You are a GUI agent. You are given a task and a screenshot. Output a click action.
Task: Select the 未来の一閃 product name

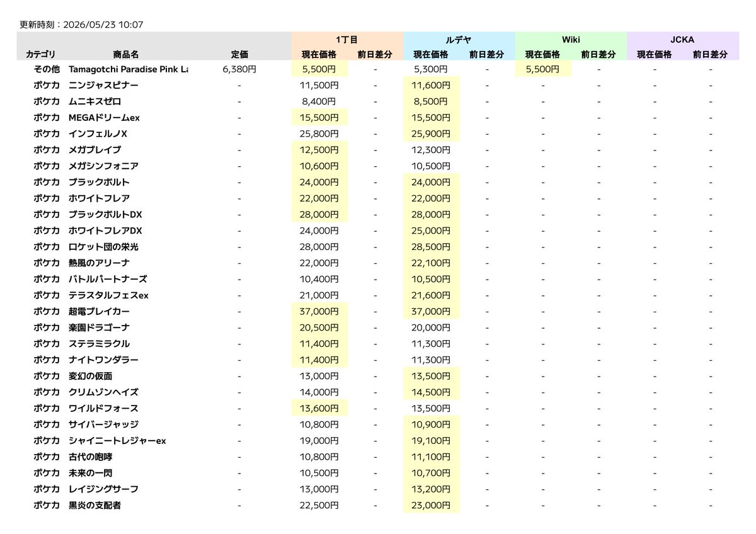coord(90,474)
